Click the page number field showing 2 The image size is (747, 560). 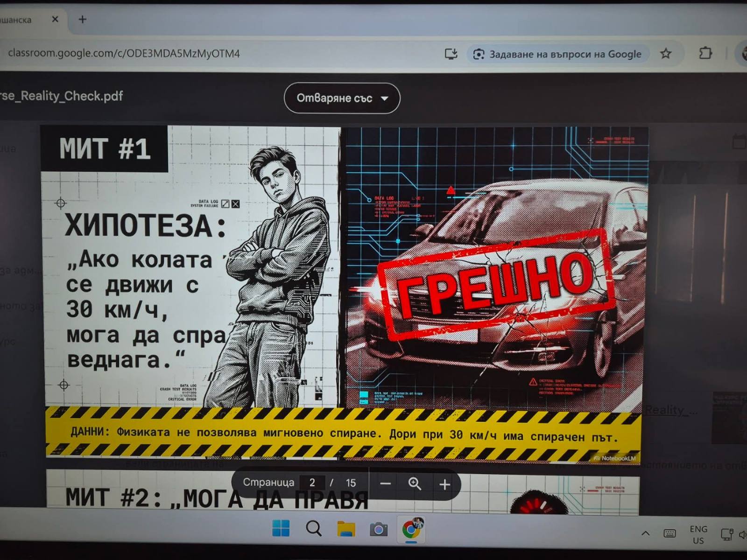tap(312, 483)
